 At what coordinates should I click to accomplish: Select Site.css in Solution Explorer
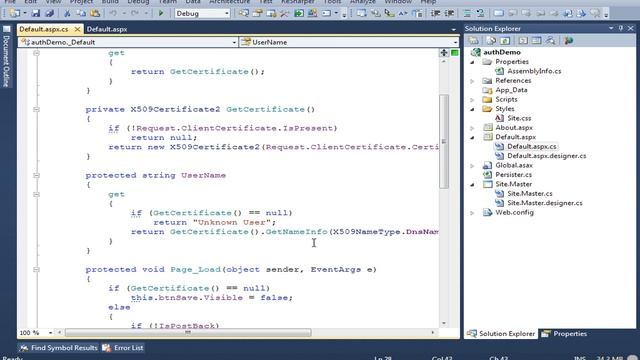[x=519, y=118]
